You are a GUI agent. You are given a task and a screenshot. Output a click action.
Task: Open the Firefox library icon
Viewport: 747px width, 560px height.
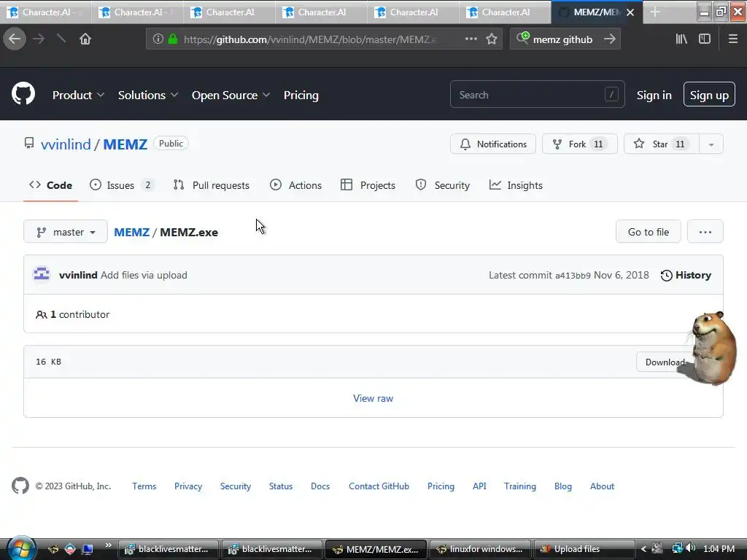click(681, 39)
